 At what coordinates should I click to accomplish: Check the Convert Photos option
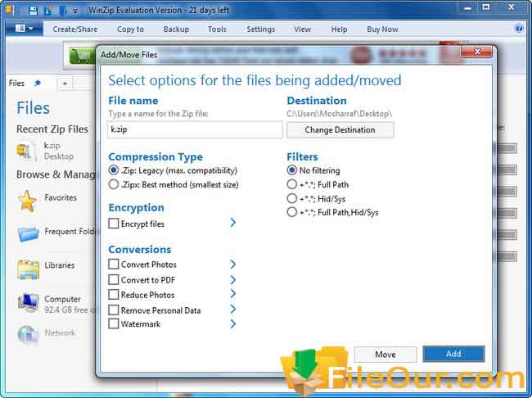(113, 264)
